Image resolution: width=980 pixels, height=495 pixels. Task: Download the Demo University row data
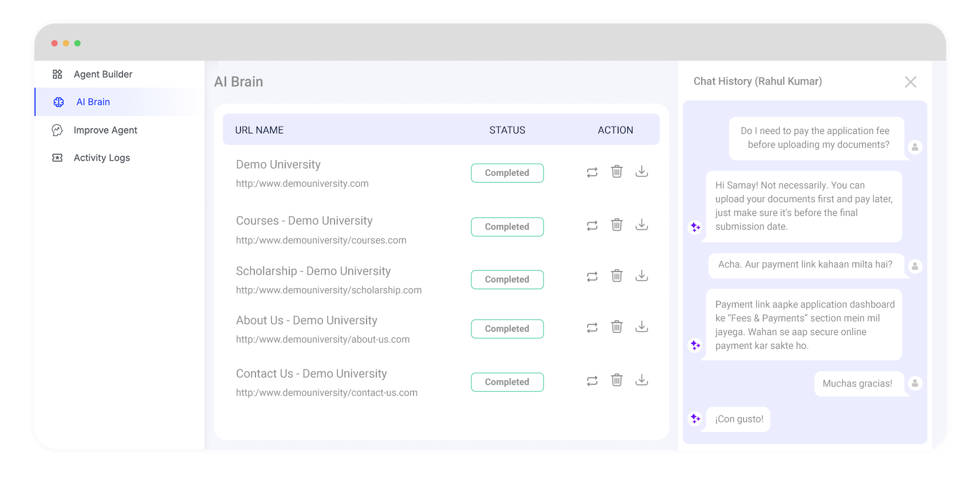point(641,172)
